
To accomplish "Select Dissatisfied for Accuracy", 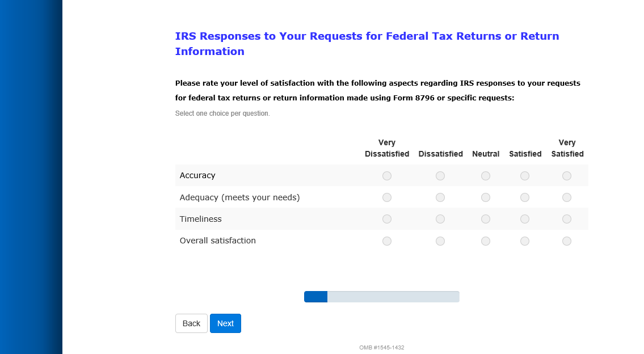I will tap(440, 176).
